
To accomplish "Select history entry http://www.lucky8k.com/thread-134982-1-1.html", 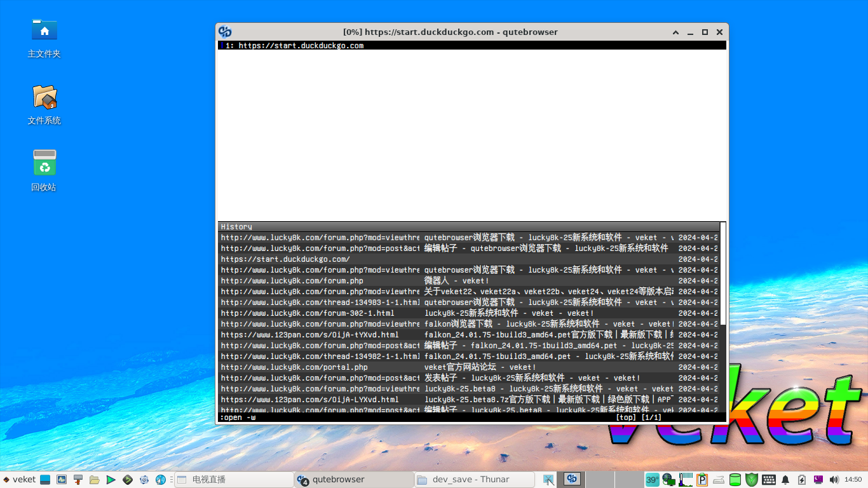I will click(x=470, y=356).
